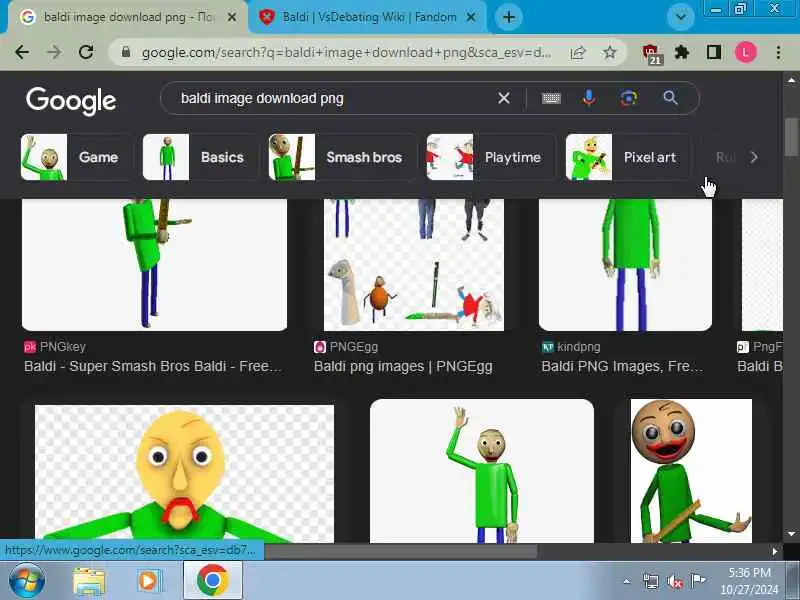Open the PNGEgg Baldi png images thumbnail
The image size is (800, 600).
tap(414, 265)
